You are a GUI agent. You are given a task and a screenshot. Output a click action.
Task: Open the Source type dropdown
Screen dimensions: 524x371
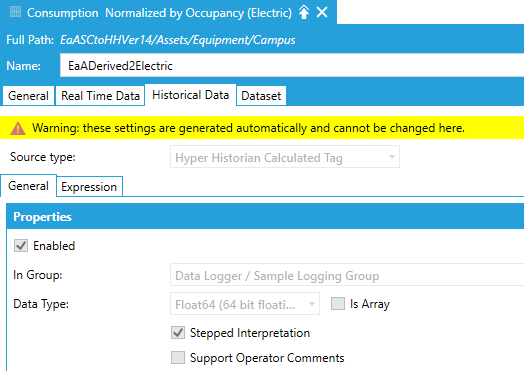285,157
